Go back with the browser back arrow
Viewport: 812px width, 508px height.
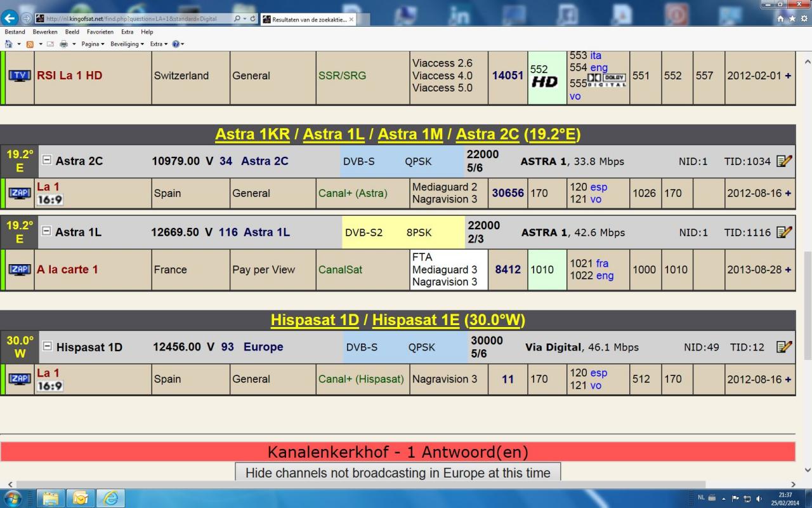[x=10, y=18]
